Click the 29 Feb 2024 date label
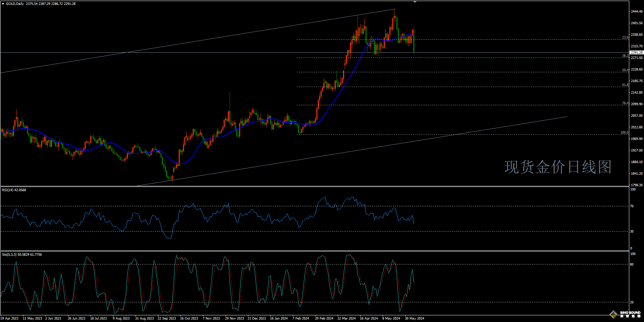Screen dimensions: 644x322 (x=324, y=318)
